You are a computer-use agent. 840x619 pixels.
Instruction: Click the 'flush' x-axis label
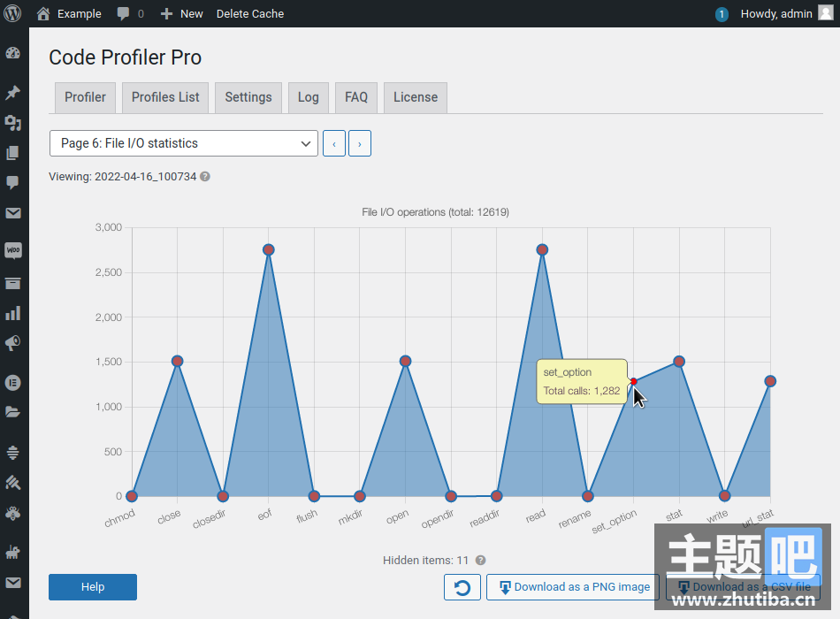click(307, 516)
